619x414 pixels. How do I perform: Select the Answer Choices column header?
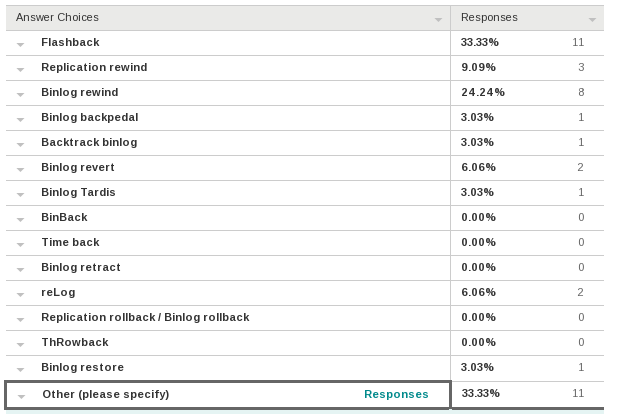coord(57,17)
